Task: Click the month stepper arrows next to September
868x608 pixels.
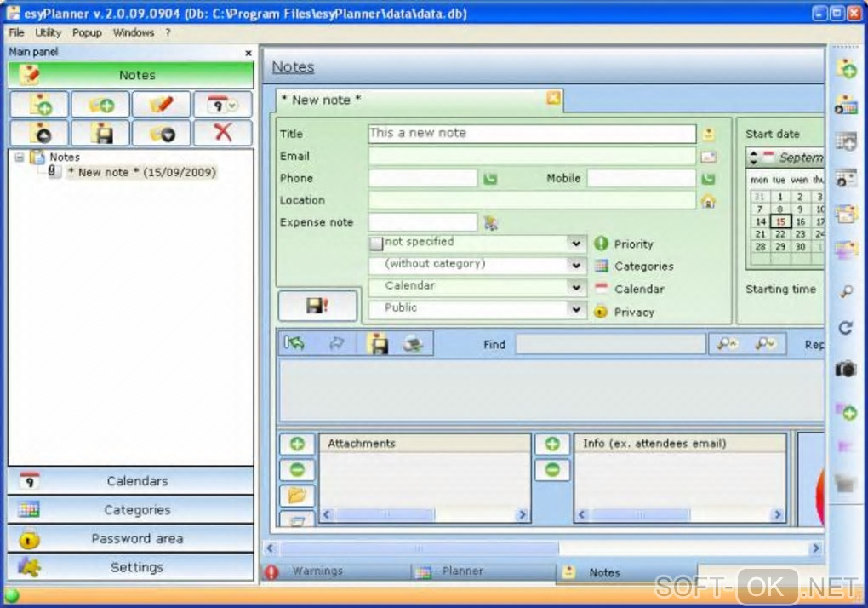Action: click(753, 158)
